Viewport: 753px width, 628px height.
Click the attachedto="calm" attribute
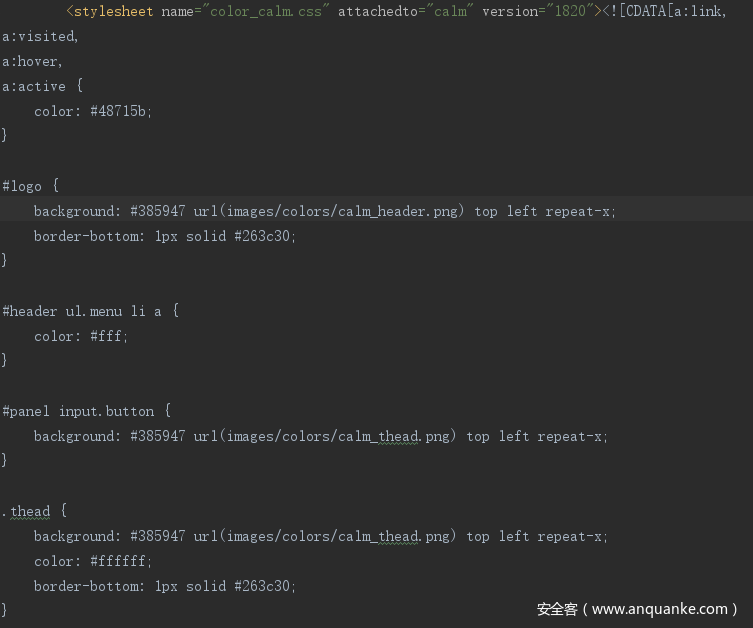[x=404, y=12]
